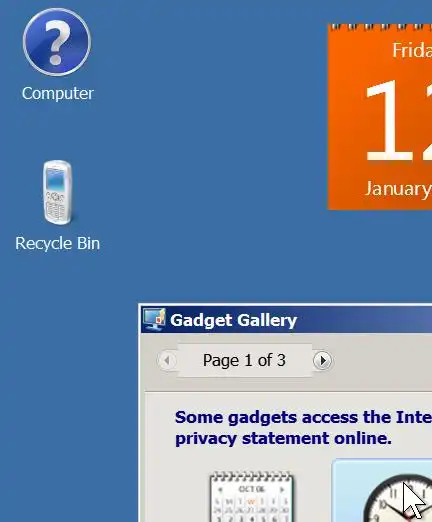Click the "Computer" icon label text
Viewport: 432px width, 522px height.
tap(58, 93)
